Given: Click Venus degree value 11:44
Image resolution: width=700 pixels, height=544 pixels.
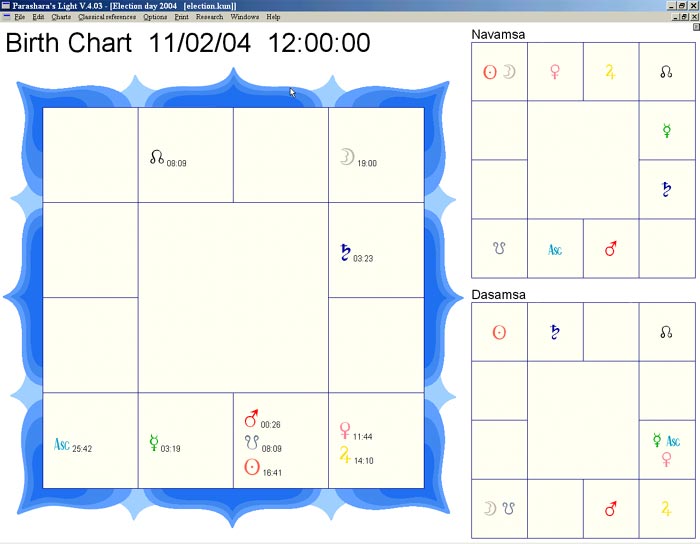Looking at the screenshot, I should 362,436.
